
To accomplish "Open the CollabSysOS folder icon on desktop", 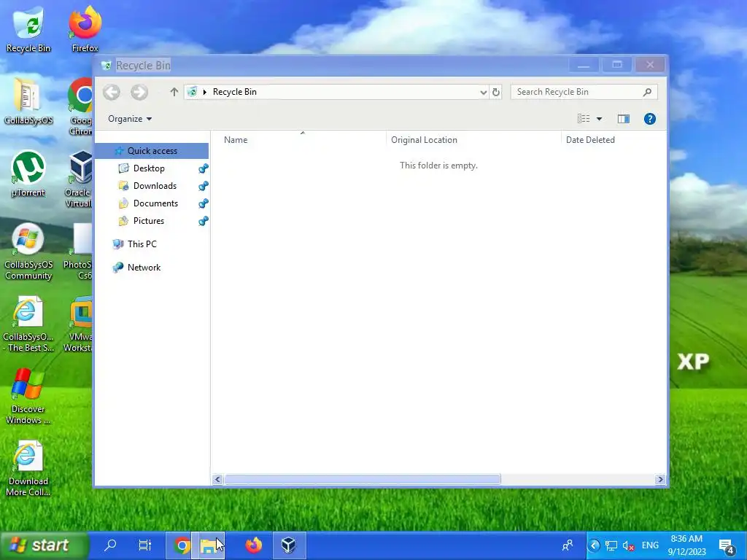I will 28,101.
